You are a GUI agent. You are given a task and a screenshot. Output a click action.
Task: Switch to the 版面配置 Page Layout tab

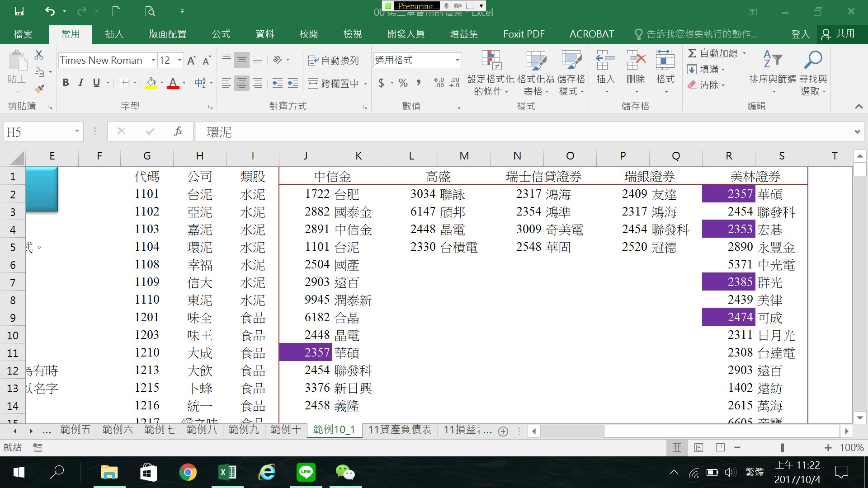click(167, 34)
